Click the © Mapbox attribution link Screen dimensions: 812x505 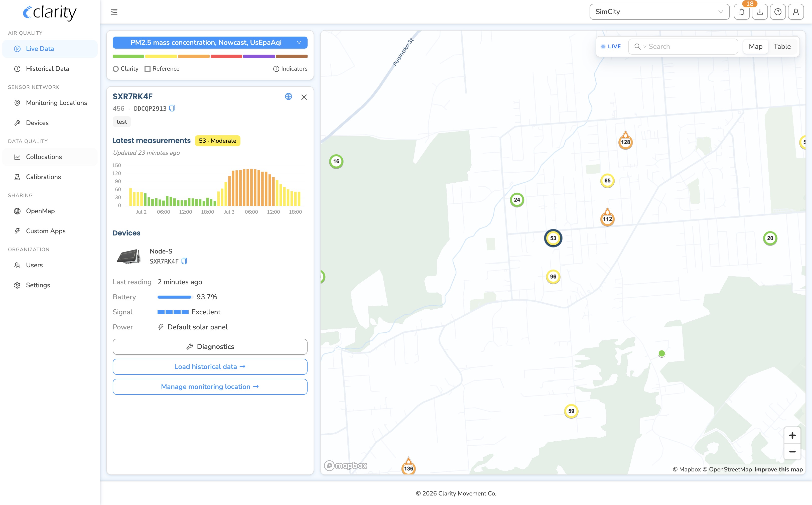687,470
